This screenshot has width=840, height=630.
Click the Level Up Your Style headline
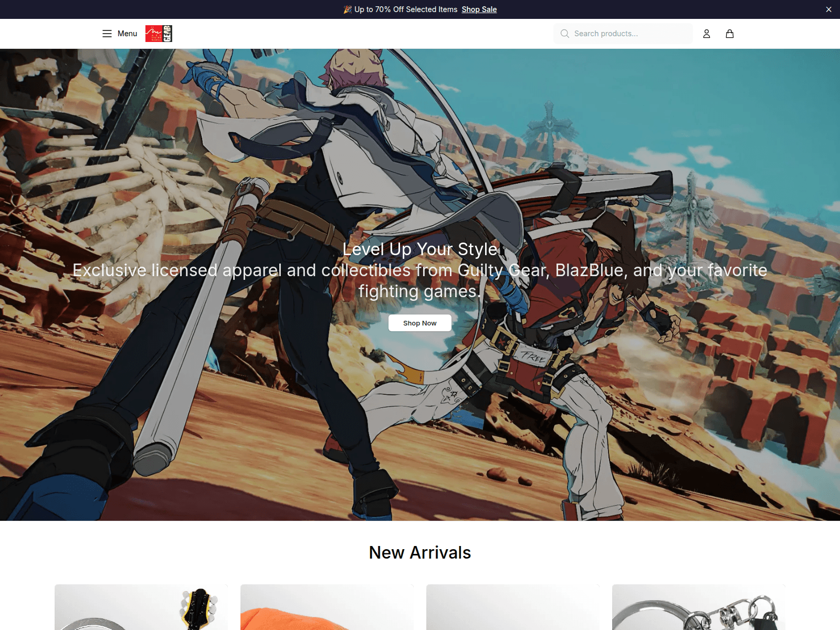[420, 249]
